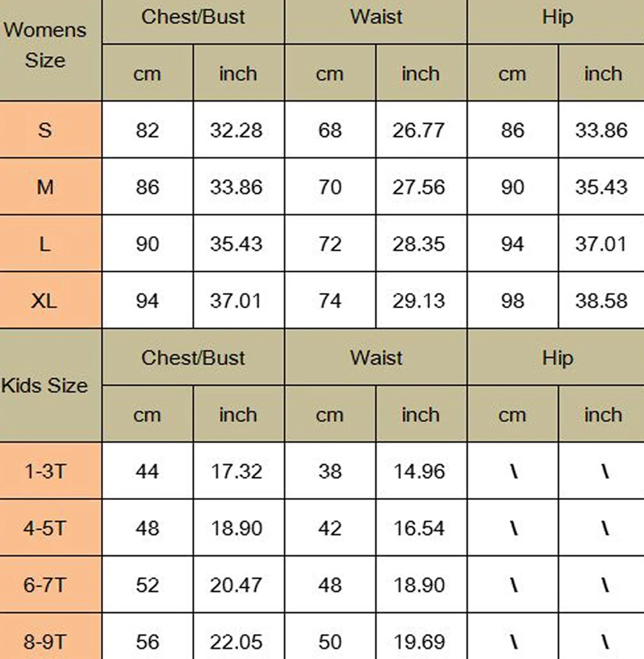Click the S size row label
The height and width of the screenshot is (659, 644).
(x=50, y=129)
